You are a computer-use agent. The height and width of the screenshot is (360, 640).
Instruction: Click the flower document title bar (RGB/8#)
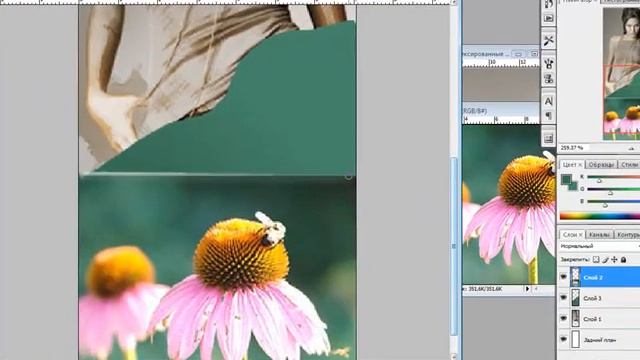[501, 111]
